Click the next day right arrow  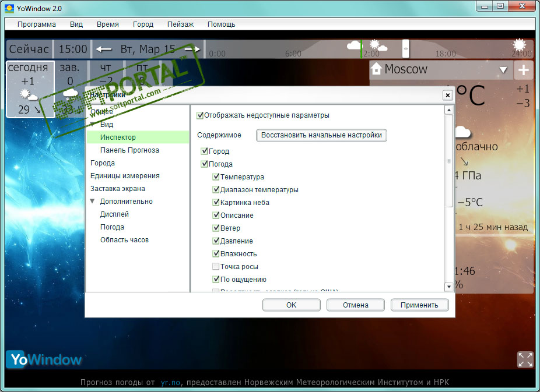point(192,49)
